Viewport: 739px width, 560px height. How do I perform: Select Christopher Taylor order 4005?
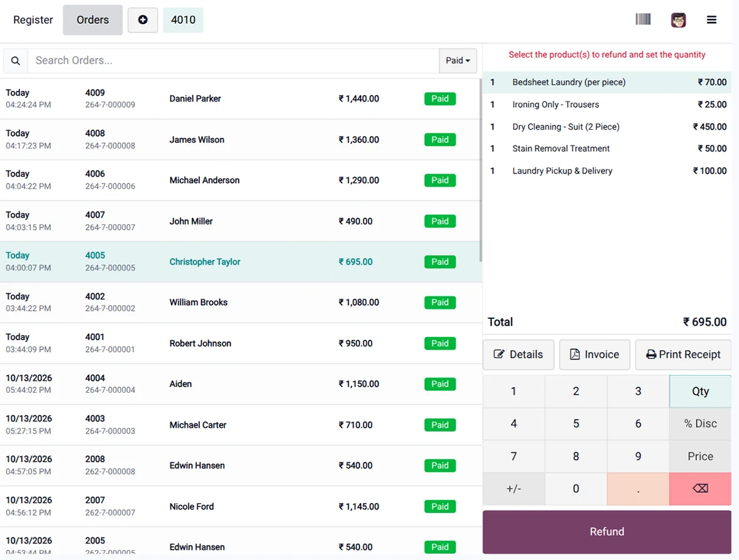240,262
